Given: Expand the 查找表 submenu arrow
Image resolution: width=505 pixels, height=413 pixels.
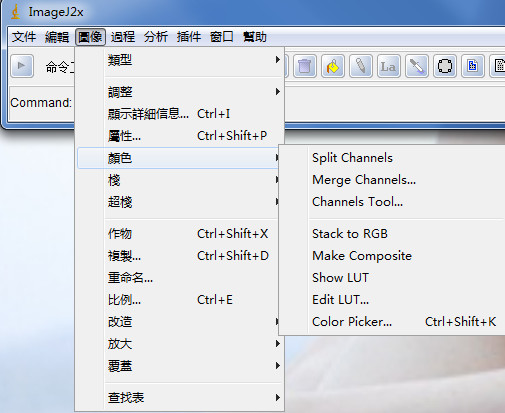Looking at the screenshot, I should (277, 397).
